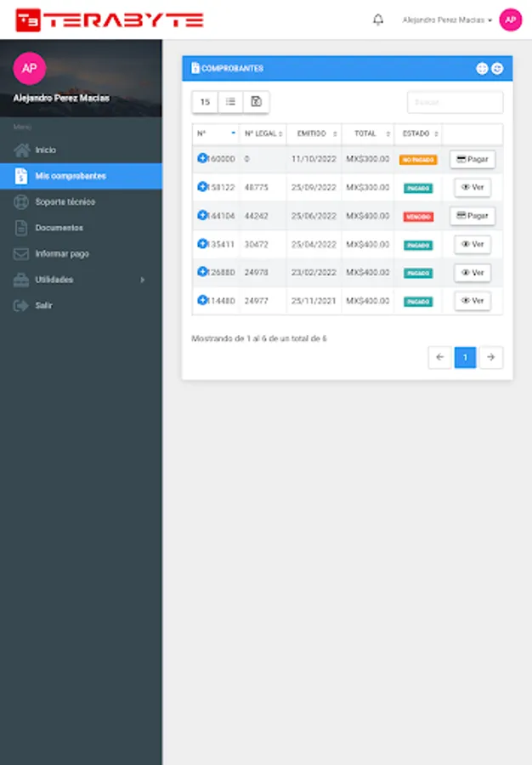Click the expand panel icon in Comprobantes header
This screenshot has width=532, height=765.
click(482, 68)
